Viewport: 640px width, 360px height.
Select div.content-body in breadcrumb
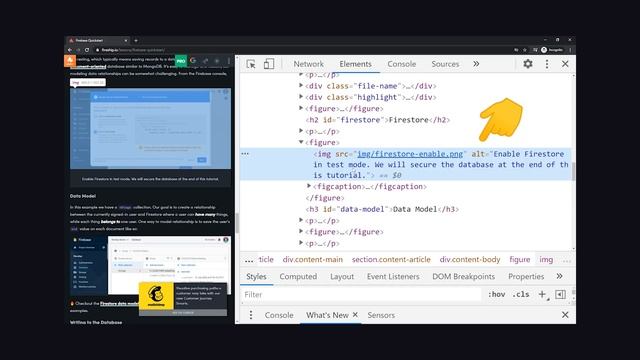(469, 259)
